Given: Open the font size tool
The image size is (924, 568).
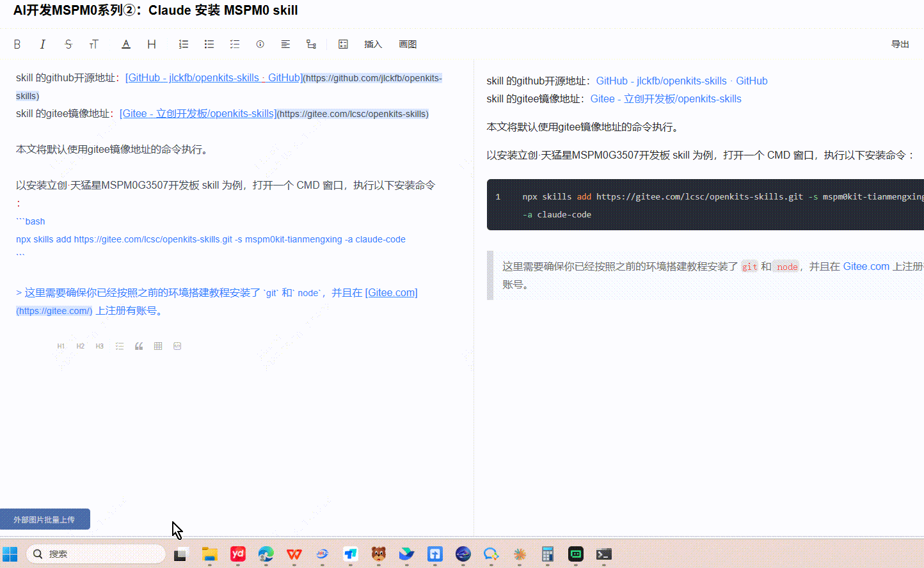Looking at the screenshot, I should [94, 44].
